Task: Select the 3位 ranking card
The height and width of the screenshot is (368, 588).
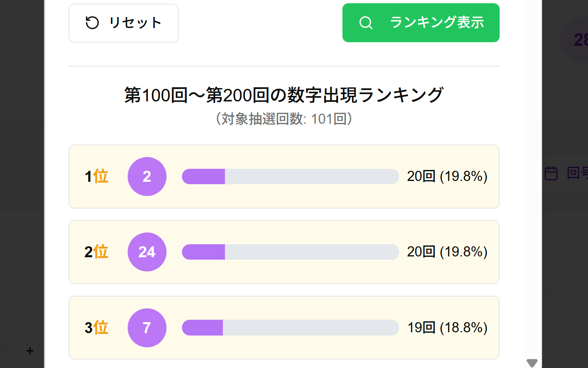Action: pos(284,327)
